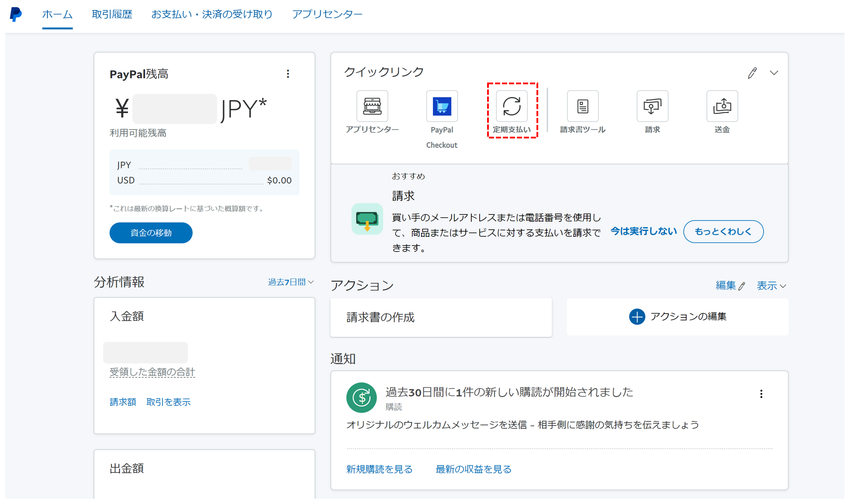The image size is (851, 504).
Task: Click the PayPal logo icon
Action: 16,14
